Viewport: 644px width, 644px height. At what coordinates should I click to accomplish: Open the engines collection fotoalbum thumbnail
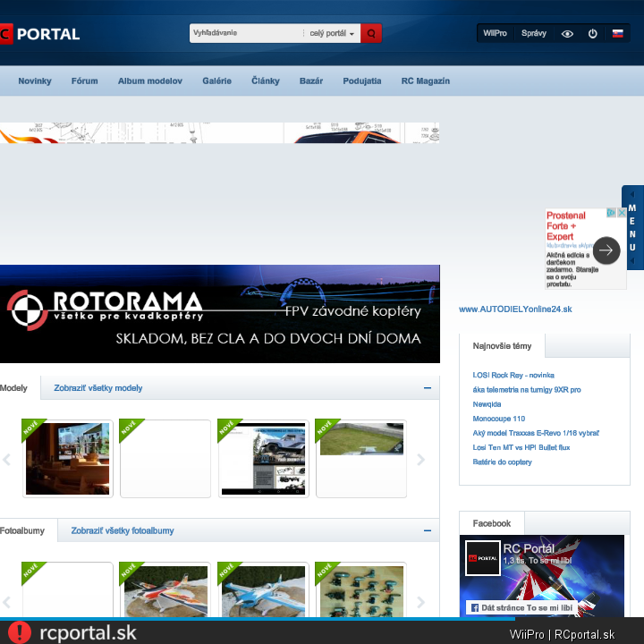(x=361, y=590)
